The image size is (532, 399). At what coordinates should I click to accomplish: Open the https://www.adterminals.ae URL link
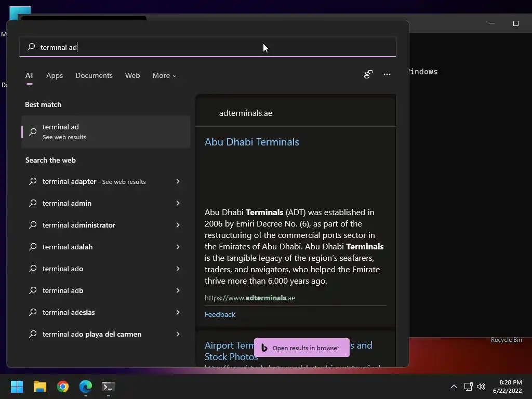click(x=250, y=298)
